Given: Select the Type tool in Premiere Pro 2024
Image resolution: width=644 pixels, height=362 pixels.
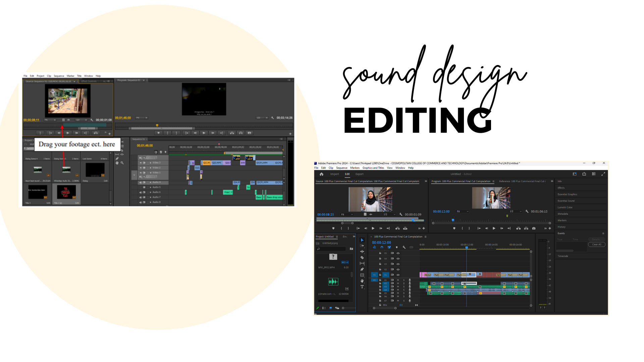Looking at the screenshot, I should 362,287.
